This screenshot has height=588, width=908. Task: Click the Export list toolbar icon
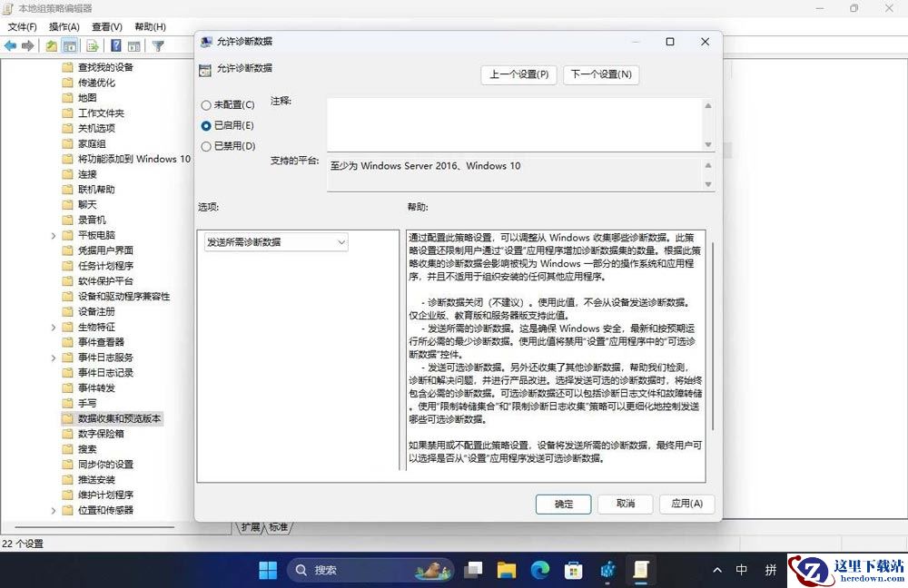[92, 45]
